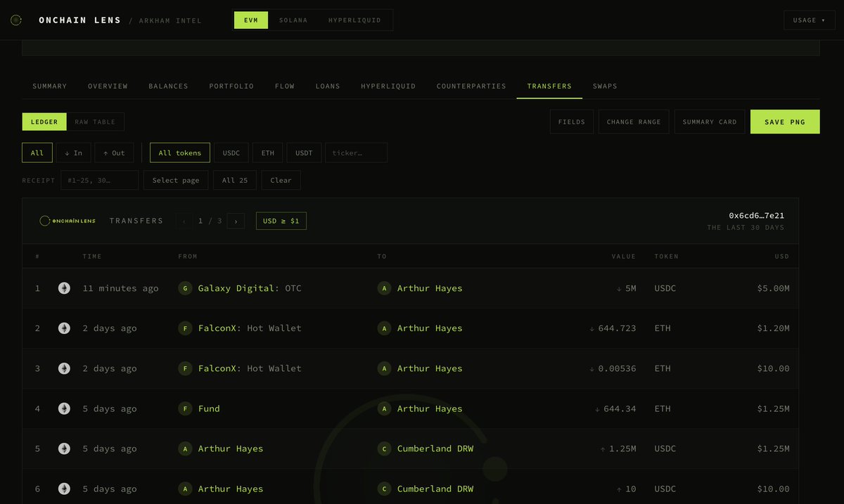Click the Arthur Hayes sender icon in row 6
This screenshot has width=844, height=504.
(x=185, y=489)
